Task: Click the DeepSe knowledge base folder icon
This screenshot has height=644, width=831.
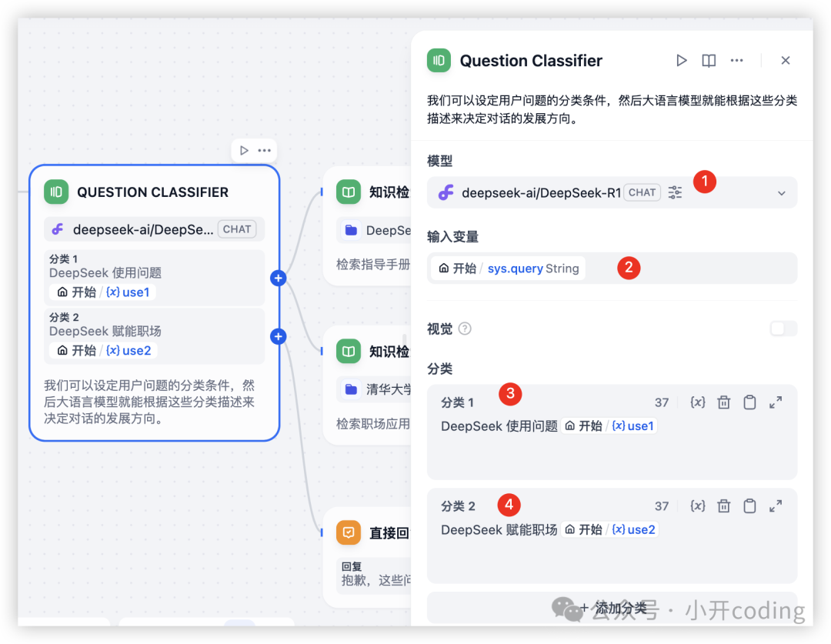Action: [x=351, y=230]
